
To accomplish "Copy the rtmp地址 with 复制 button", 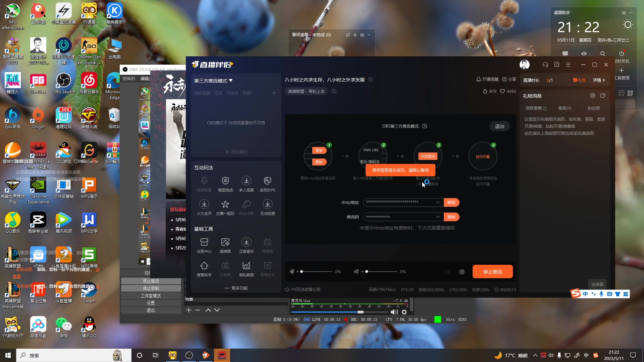I will 451,202.
